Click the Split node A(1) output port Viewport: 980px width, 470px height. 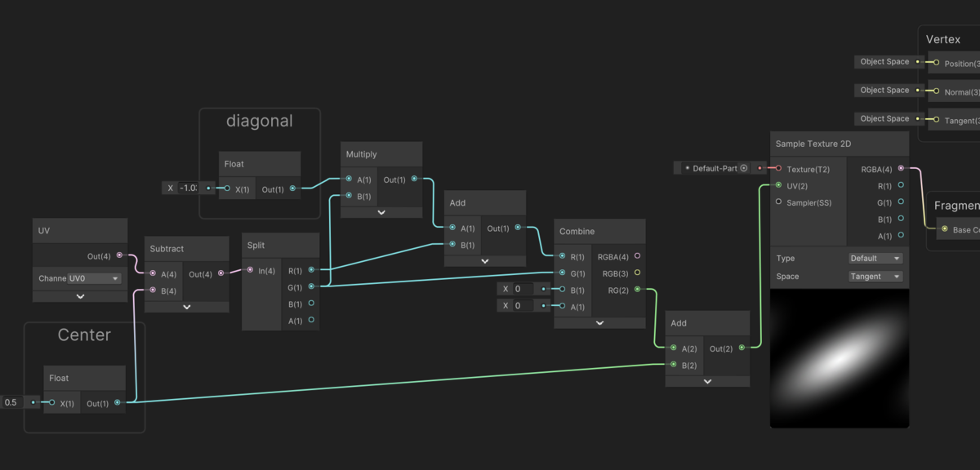(311, 320)
